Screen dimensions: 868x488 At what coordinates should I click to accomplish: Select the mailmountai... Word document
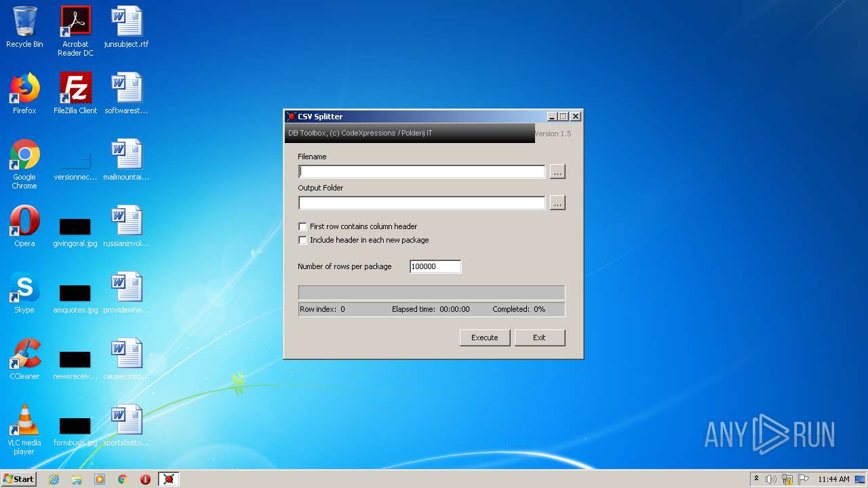pyautogui.click(x=126, y=161)
